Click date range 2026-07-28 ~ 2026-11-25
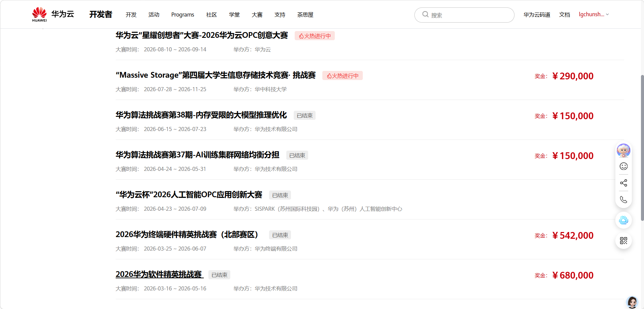The height and width of the screenshot is (309, 644). click(175, 89)
